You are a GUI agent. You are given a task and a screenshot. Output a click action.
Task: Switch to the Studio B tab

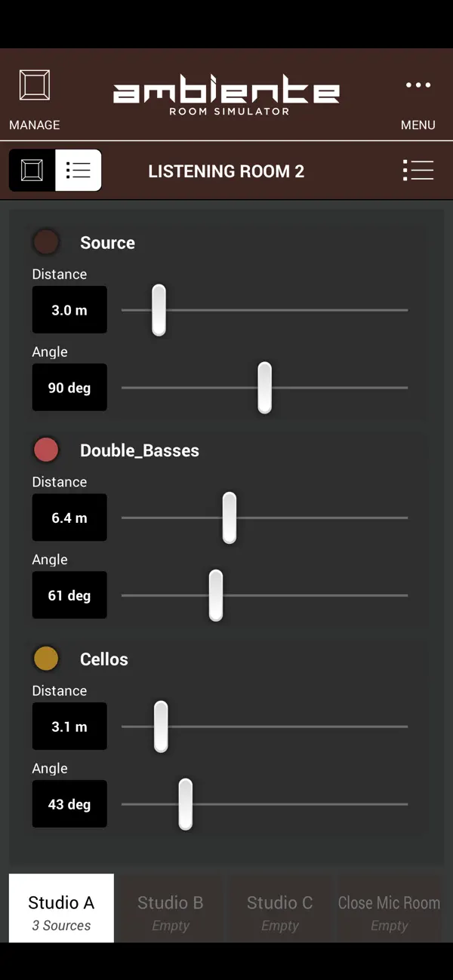(170, 908)
